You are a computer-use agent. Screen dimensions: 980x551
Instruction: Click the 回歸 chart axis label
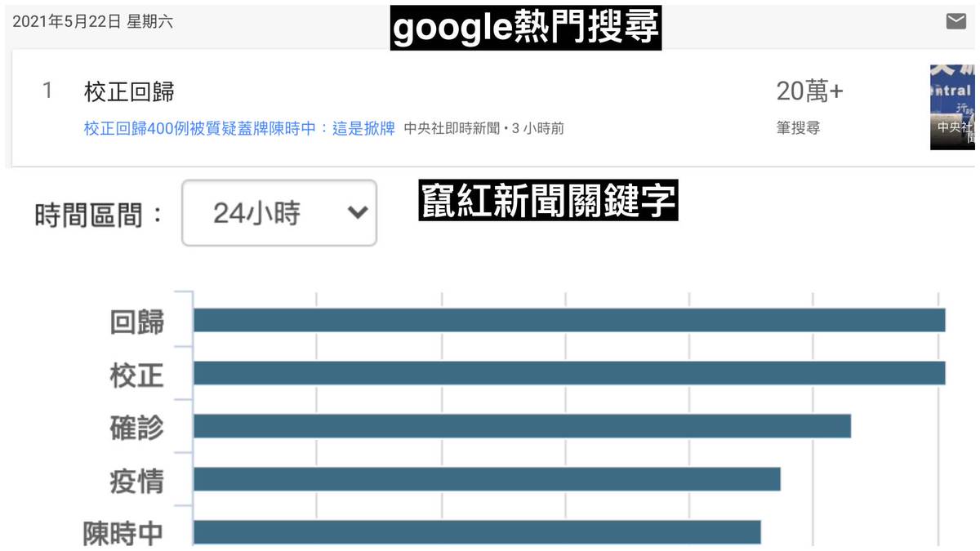tap(137, 322)
